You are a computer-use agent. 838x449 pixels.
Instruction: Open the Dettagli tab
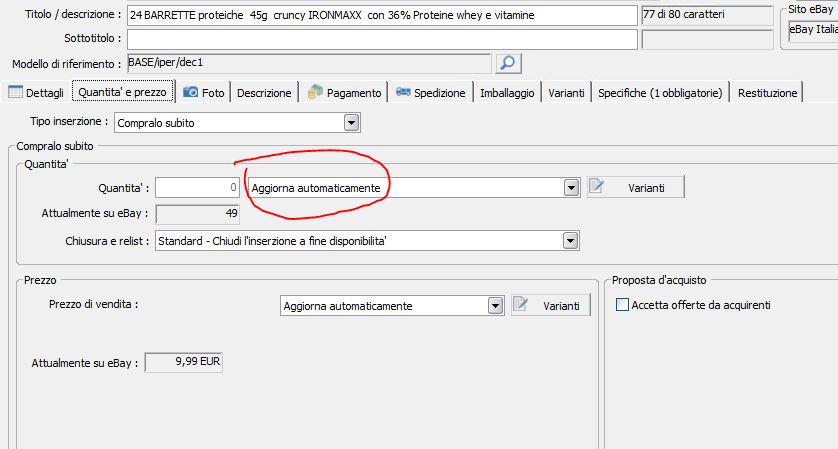point(36,92)
